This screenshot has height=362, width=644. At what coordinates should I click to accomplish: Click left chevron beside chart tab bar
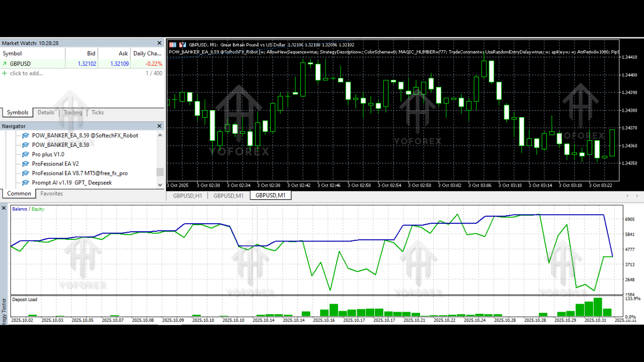pyautogui.click(x=627, y=196)
